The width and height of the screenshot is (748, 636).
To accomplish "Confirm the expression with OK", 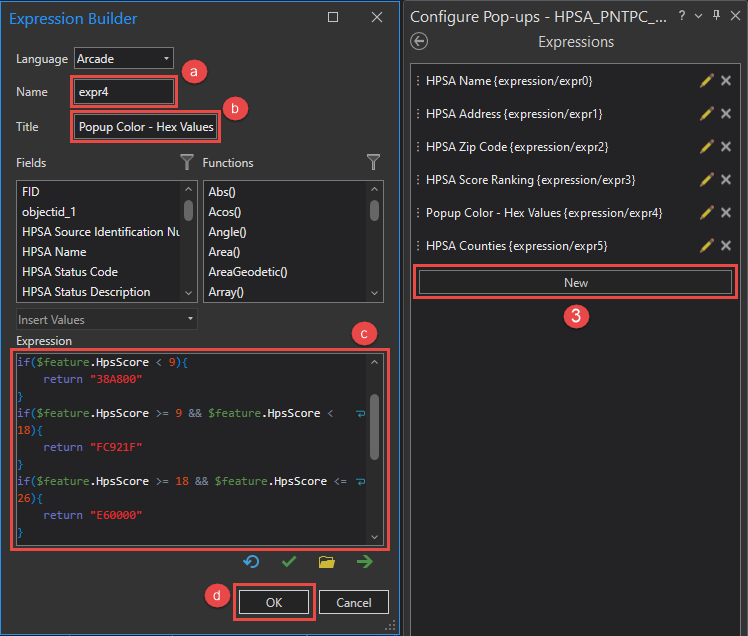I will (x=274, y=603).
